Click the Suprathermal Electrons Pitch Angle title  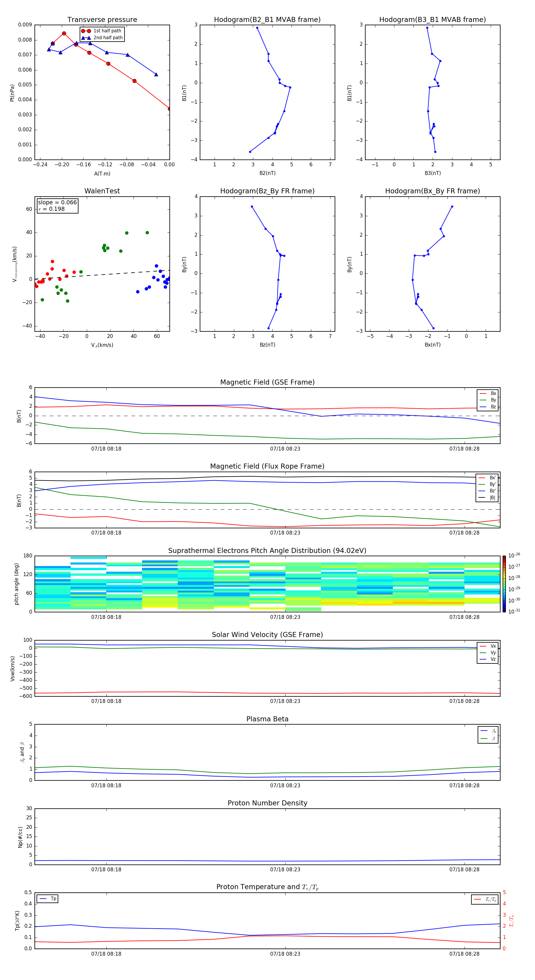(267, 551)
